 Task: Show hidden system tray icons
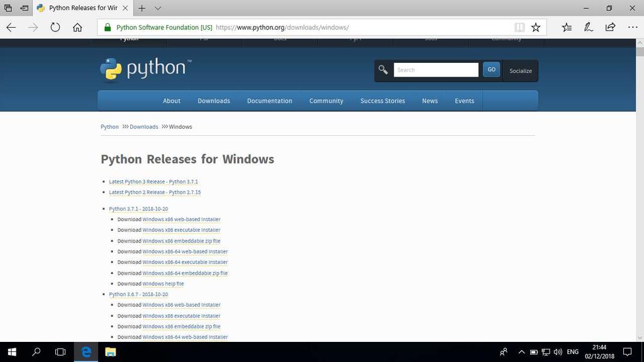(521, 352)
